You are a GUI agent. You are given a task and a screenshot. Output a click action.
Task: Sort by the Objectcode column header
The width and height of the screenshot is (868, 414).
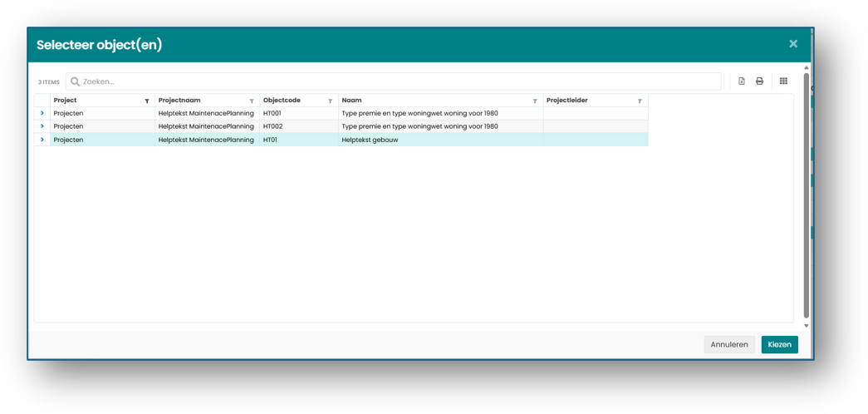[282, 101]
